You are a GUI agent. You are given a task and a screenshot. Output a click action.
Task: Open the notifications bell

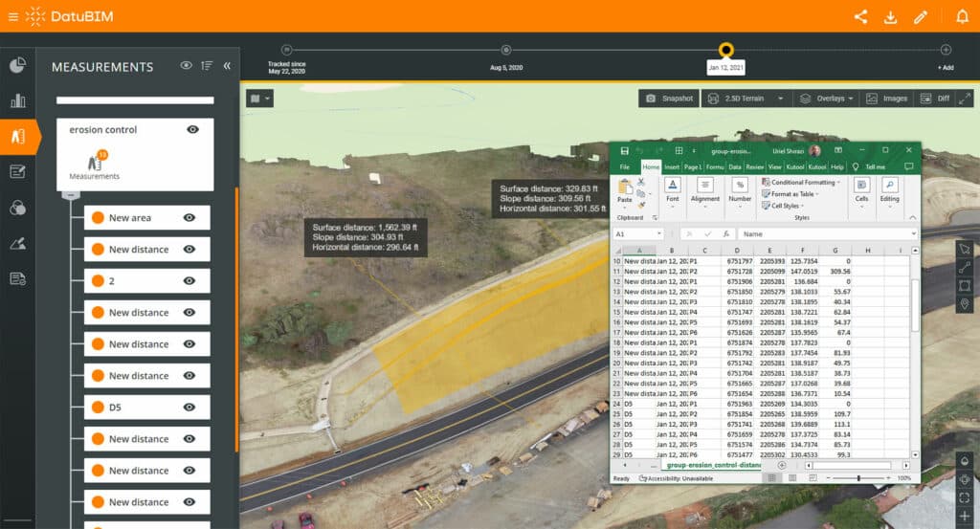pyautogui.click(x=962, y=16)
